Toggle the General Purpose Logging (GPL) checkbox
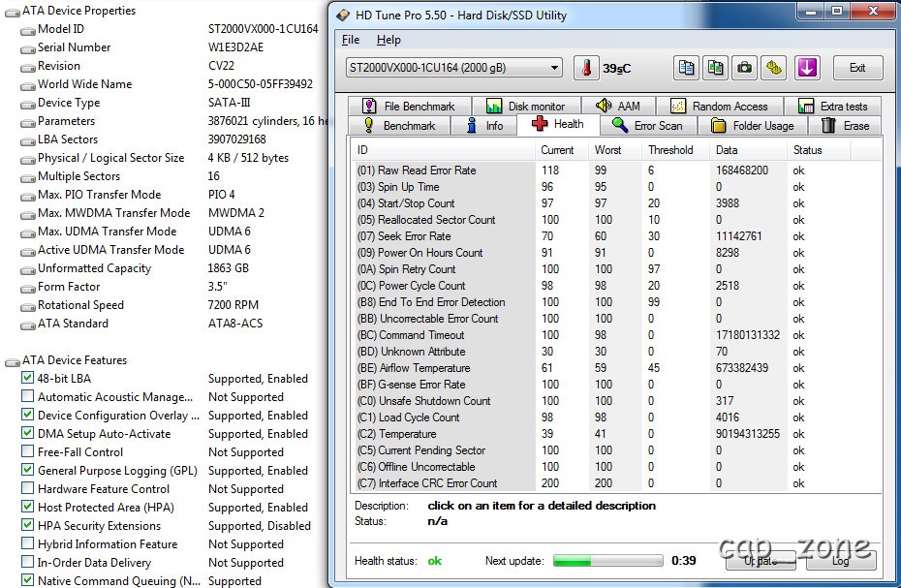The height and width of the screenshot is (588, 901). click(x=27, y=470)
